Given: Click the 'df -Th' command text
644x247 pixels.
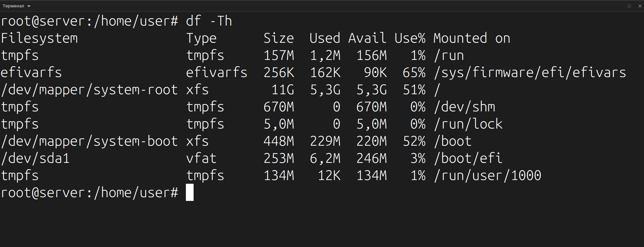Looking at the screenshot, I should (x=209, y=21).
